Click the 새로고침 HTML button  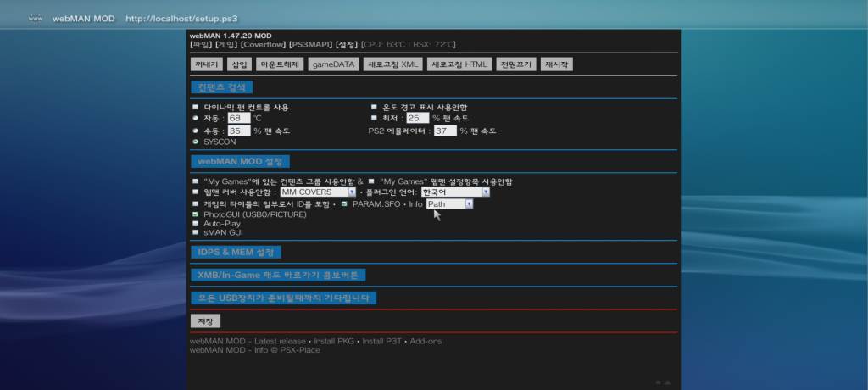point(459,64)
